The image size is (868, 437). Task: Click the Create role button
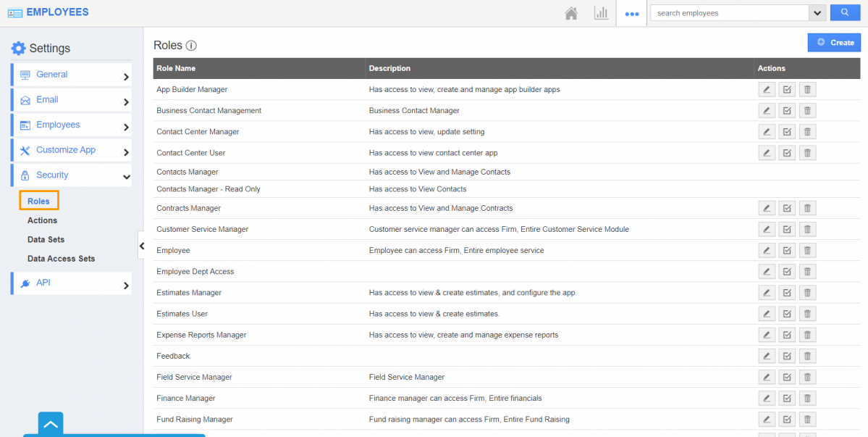tap(834, 43)
